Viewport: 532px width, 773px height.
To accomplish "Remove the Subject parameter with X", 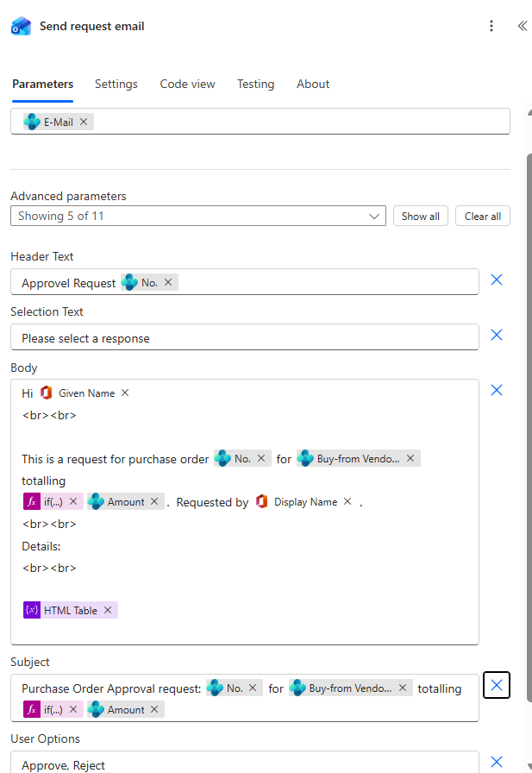I will pos(497,685).
